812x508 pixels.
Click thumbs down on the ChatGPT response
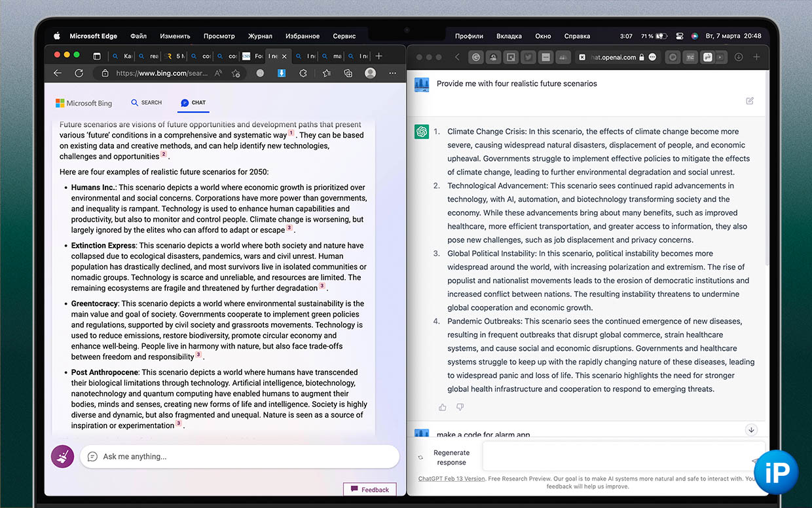tap(460, 407)
